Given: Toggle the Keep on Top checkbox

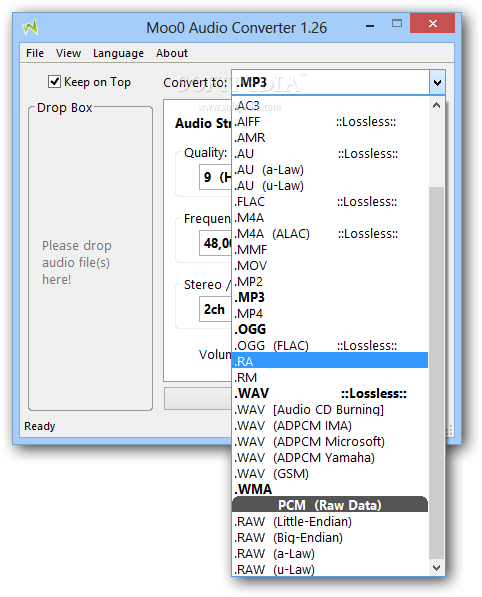Looking at the screenshot, I should tap(54, 81).
